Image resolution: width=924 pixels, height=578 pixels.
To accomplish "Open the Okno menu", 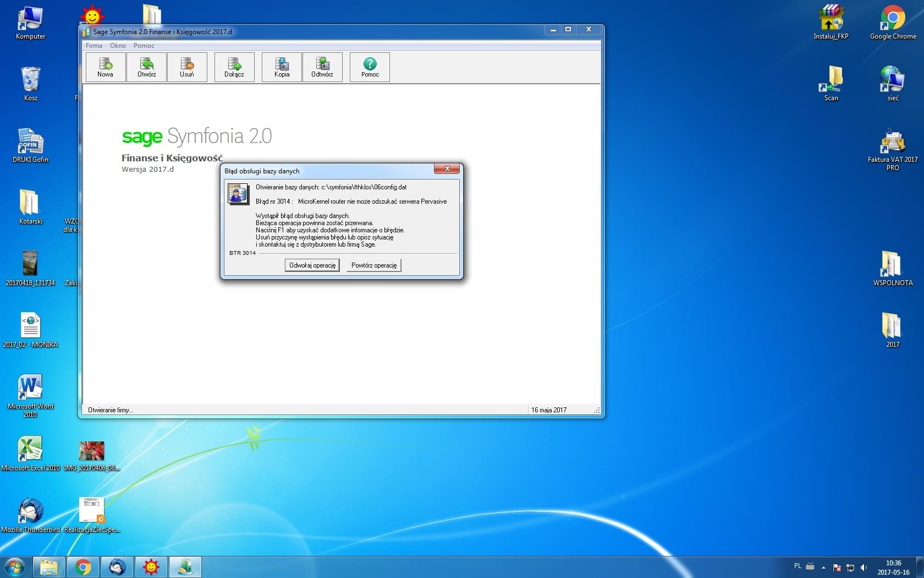I will coord(118,46).
